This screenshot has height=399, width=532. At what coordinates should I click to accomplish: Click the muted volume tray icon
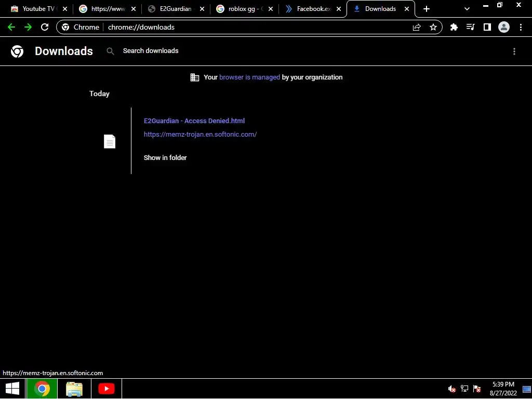(451, 389)
